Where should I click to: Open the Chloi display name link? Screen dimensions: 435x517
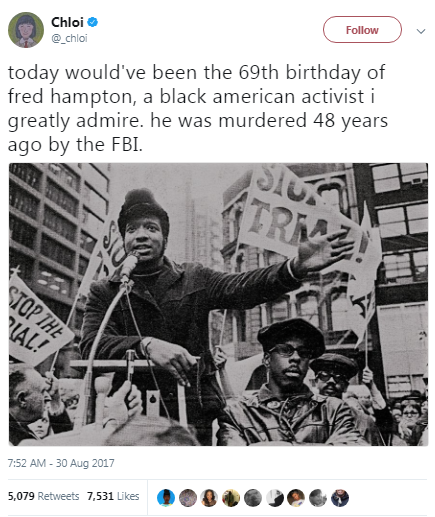(67, 22)
